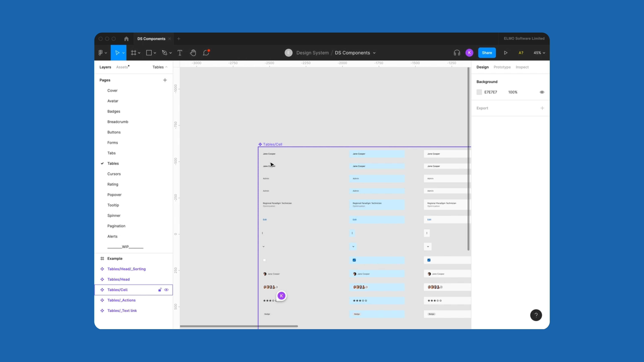The image size is (644, 362).
Task: Open the Figma main menu icon
Action: (x=100, y=53)
